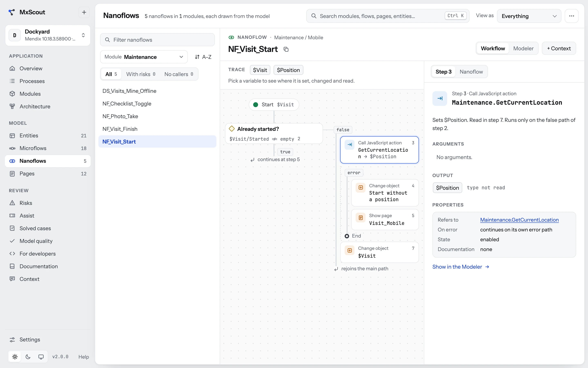Select the No callers filter tab
The image size is (588, 368).
(179, 74)
